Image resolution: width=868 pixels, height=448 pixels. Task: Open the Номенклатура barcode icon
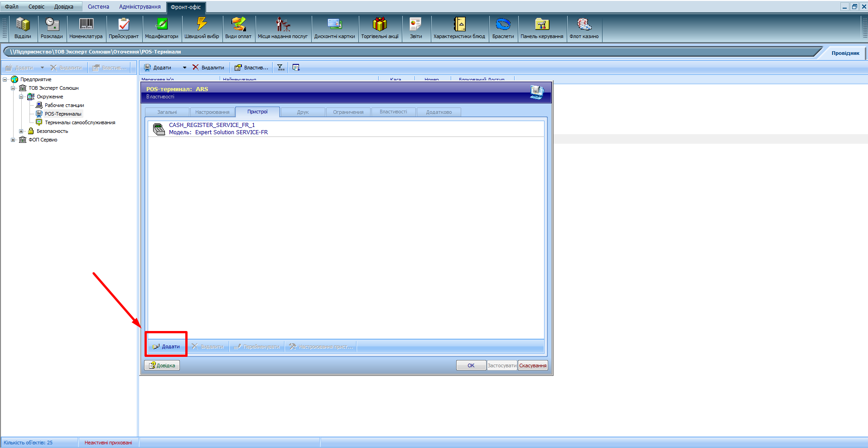coord(86,28)
